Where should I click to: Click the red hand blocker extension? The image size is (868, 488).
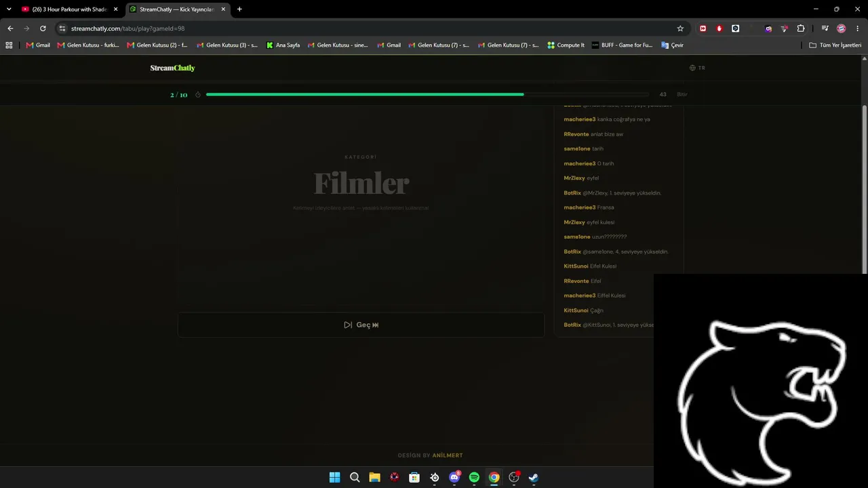[x=719, y=28]
